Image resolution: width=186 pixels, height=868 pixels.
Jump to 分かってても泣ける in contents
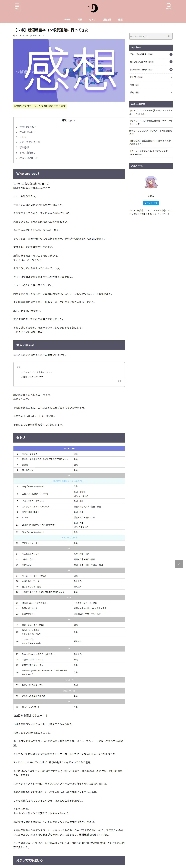coord(29,142)
